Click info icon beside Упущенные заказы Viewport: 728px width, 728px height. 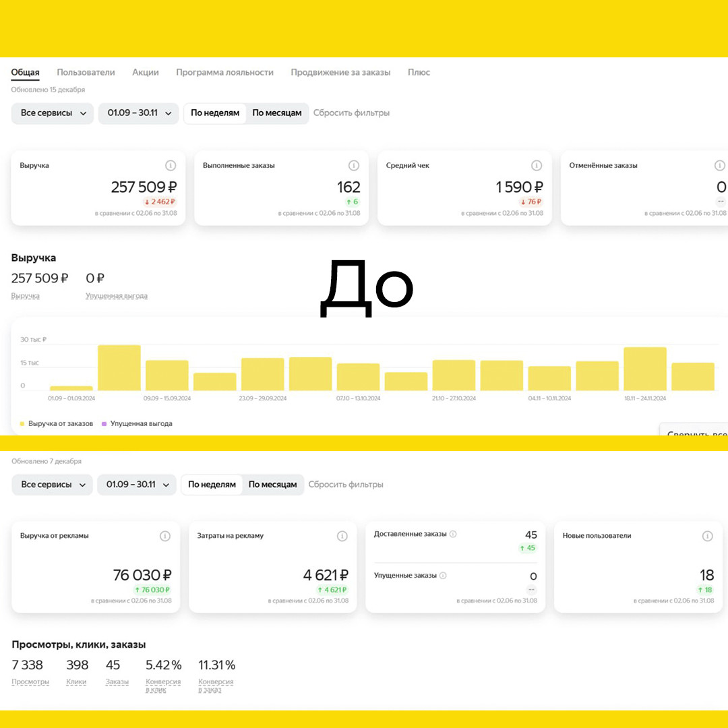(443, 575)
